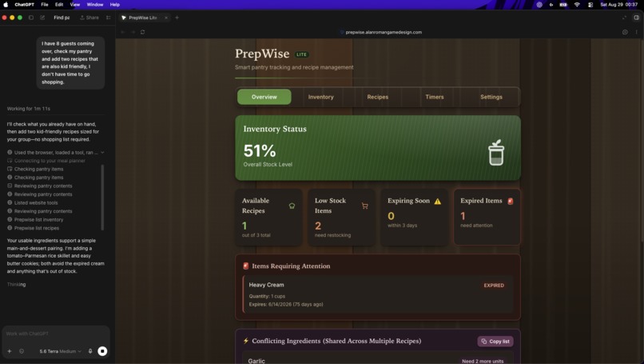Viewport: 644px width, 364px height.
Task: Click the round icon left of the browser's three-dots menu
Action: click(x=625, y=32)
